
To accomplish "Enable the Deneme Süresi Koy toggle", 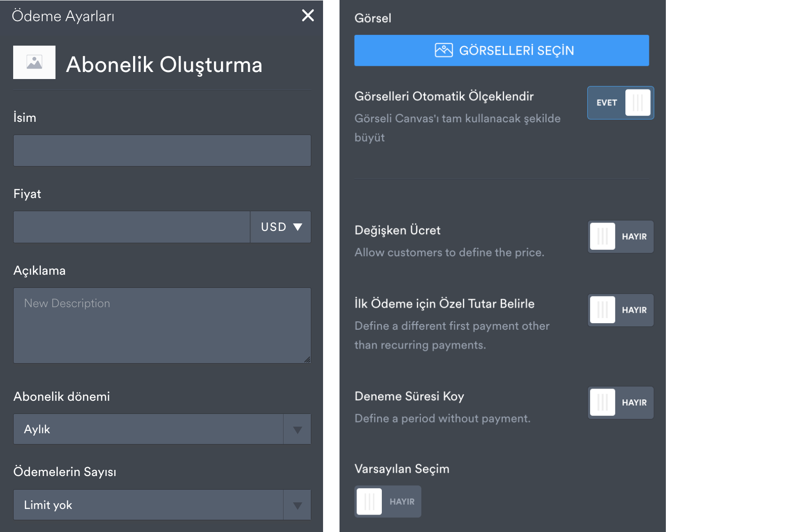I will click(620, 403).
